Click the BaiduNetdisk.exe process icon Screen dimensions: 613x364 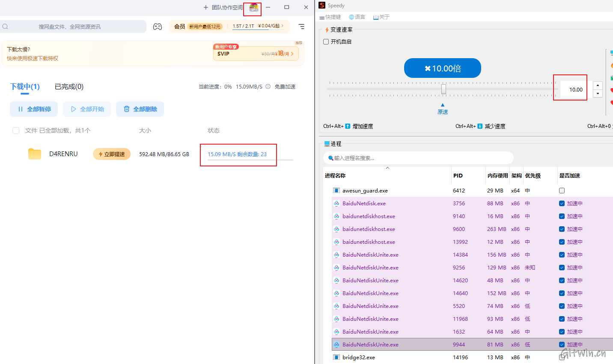point(336,204)
